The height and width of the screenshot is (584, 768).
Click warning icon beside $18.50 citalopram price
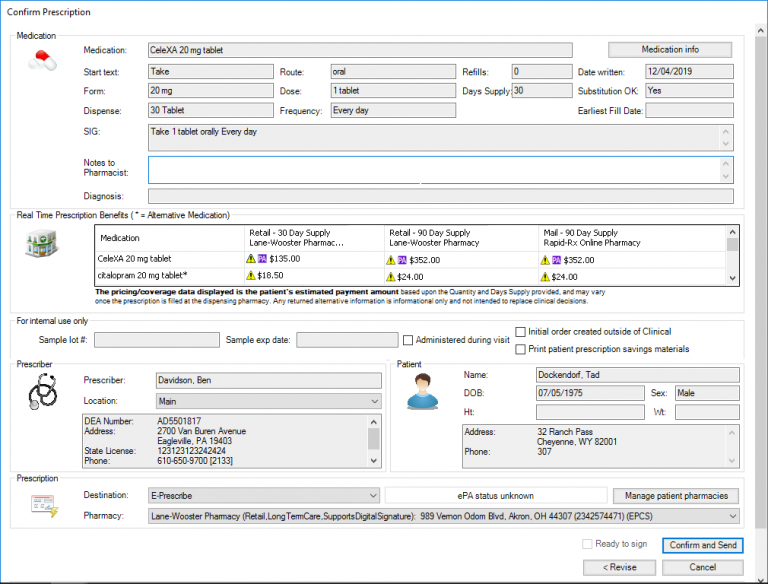[251, 277]
